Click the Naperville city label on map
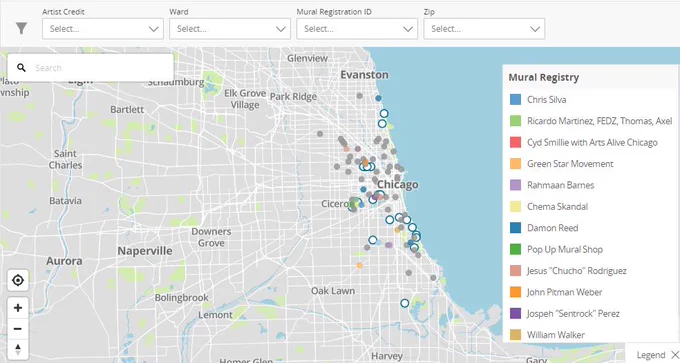 (145, 251)
